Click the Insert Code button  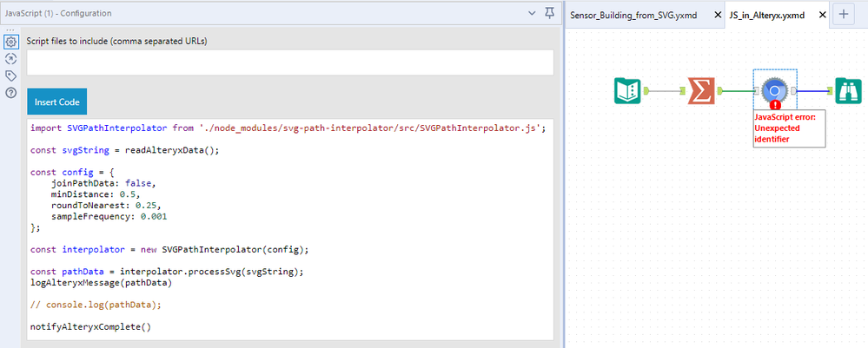tap(57, 102)
